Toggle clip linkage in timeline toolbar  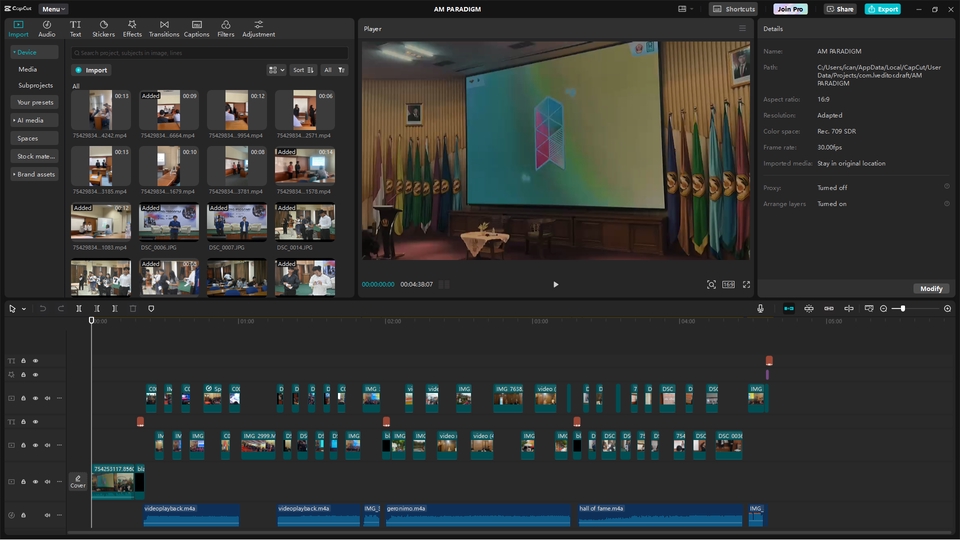[x=829, y=309]
